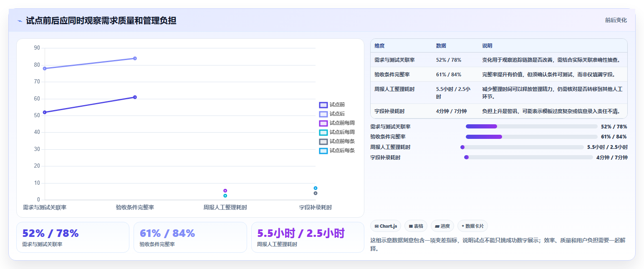Click the 需求与测试关联率 x-axis label
Image resolution: width=644 pixels, height=269 pixels.
pos(45,207)
